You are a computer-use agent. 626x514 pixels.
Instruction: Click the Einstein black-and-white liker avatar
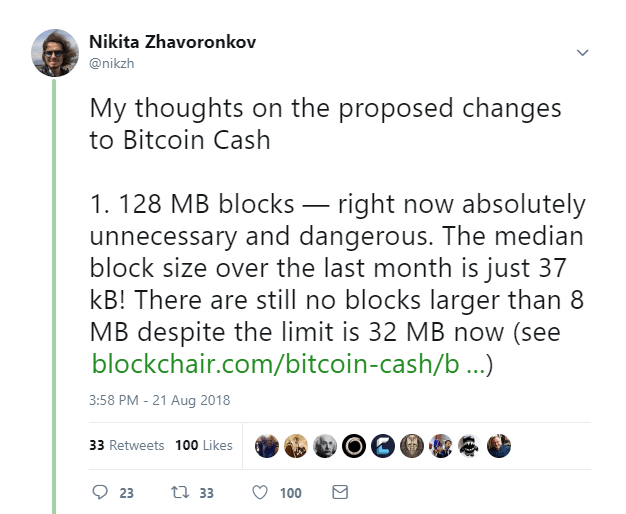[324, 445]
